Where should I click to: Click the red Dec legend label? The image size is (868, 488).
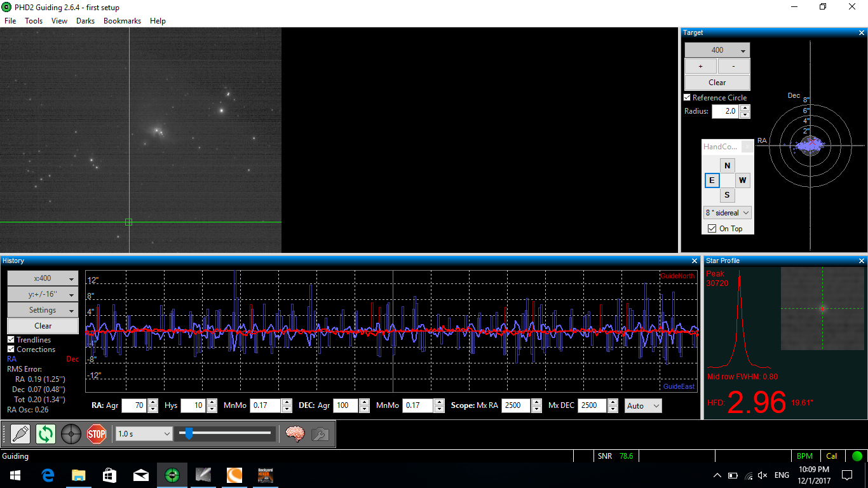coord(72,359)
